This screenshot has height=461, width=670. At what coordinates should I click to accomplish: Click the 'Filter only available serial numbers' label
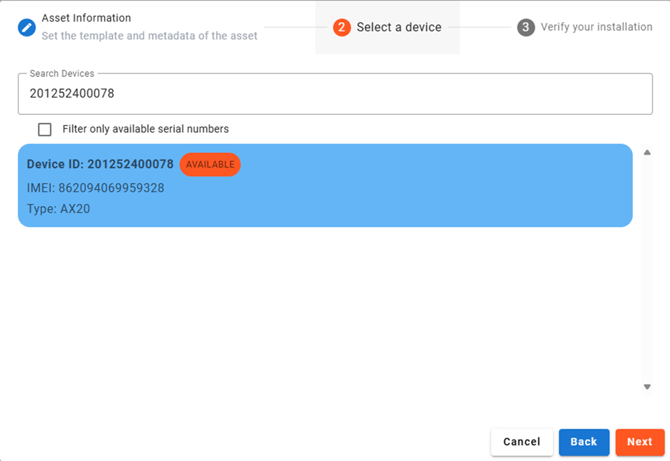(145, 129)
